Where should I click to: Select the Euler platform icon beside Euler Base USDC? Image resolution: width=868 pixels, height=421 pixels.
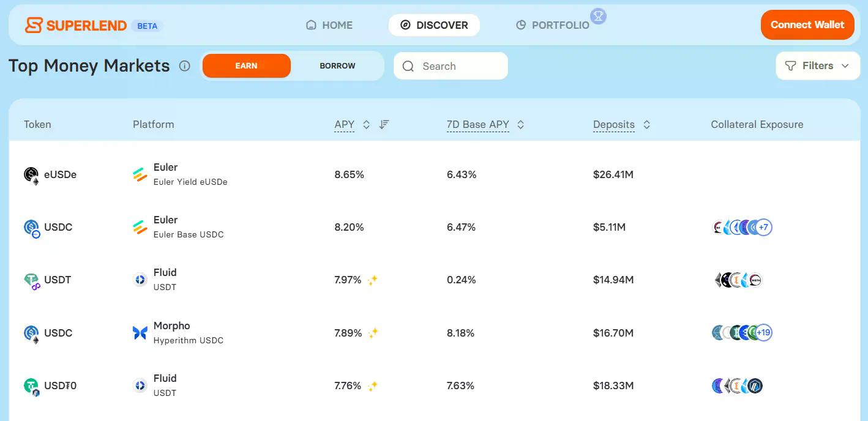140,226
